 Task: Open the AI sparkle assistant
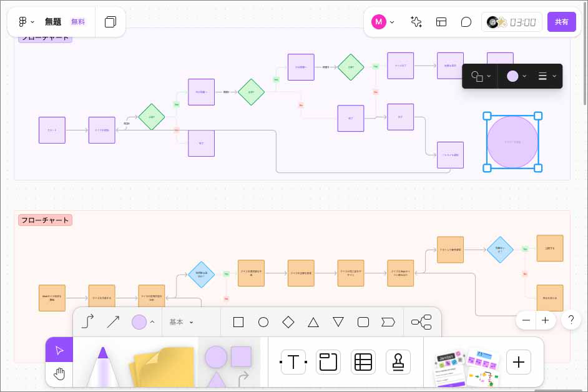tap(416, 22)
